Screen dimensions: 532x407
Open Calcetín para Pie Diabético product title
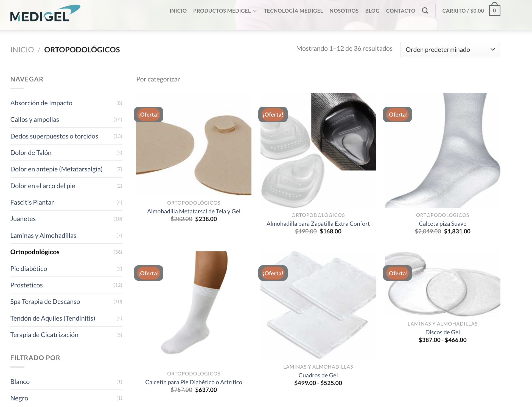click(x=194, y=382)
